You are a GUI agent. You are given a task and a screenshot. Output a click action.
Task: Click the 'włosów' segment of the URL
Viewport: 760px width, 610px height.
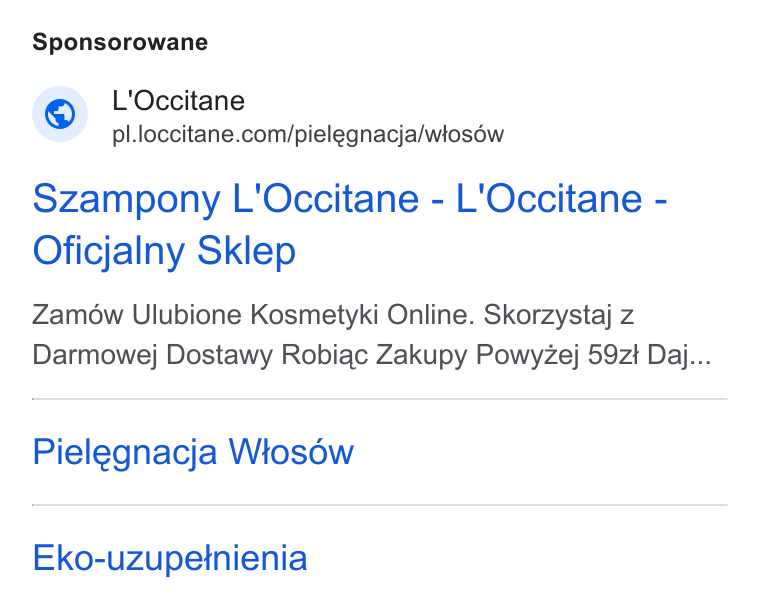464,135
